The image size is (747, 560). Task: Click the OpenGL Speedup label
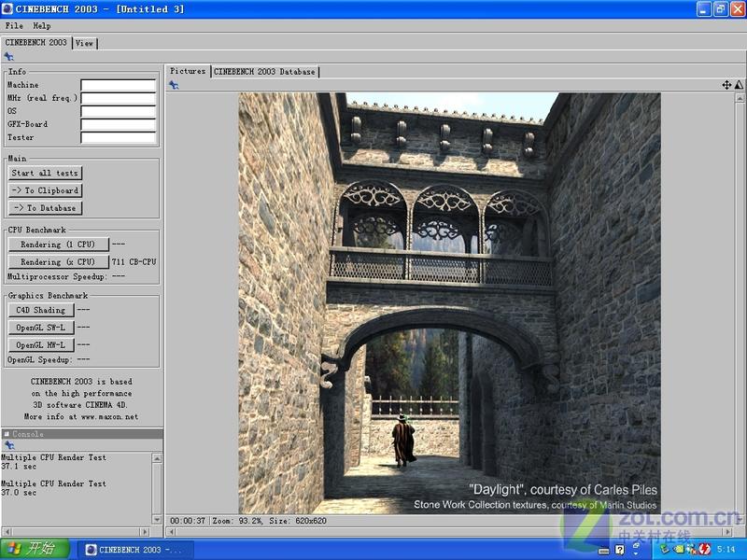[x=39, y=359]
